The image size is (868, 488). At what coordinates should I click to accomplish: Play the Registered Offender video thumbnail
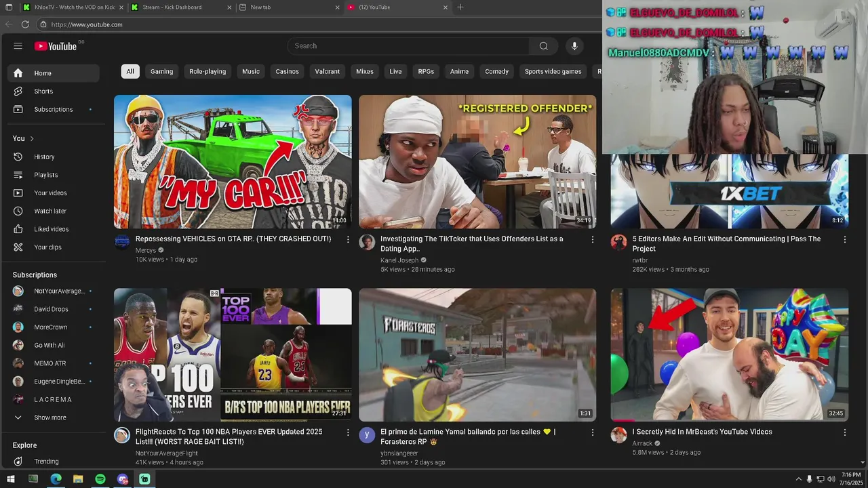477,161
